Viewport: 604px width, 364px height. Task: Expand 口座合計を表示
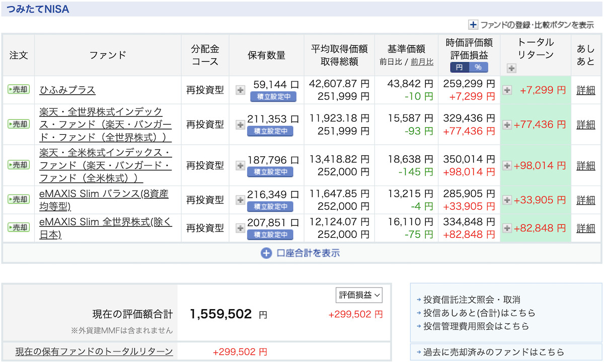tap(300, 253)
